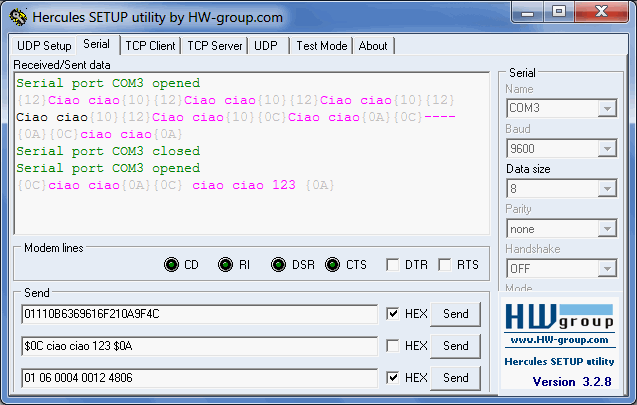
Task: Send the first hex string
Action: 455,314
